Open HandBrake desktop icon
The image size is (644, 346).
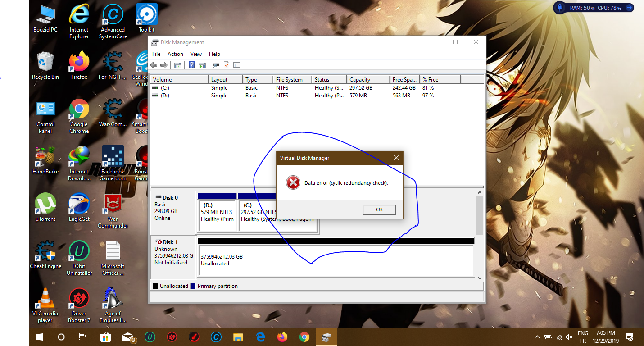[x=45, y=160]
